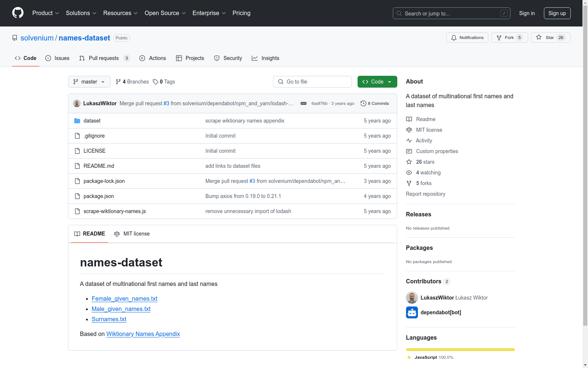Fork the repository using the Fork button

(x=509, y=38)
